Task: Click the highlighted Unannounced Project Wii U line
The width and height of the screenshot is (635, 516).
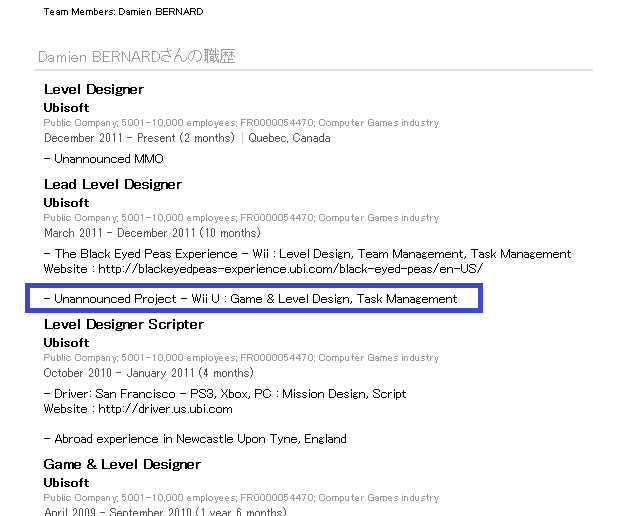Action: (x=251, y=299)
